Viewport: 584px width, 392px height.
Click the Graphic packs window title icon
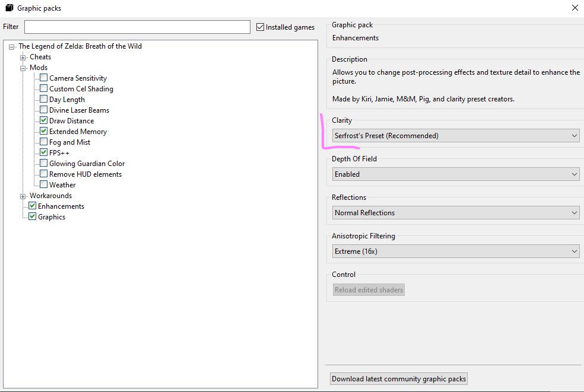pyautogui.click(x=9, y=8)
